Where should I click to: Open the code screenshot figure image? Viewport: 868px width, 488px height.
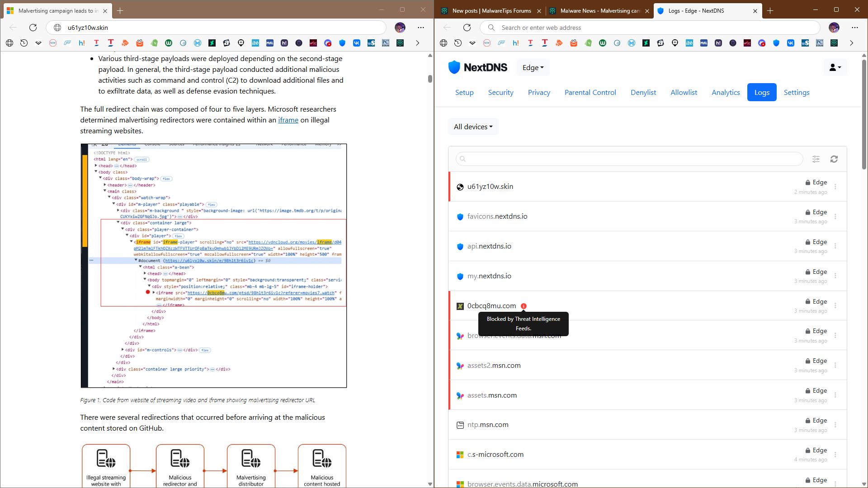click(x=214, y=266)
